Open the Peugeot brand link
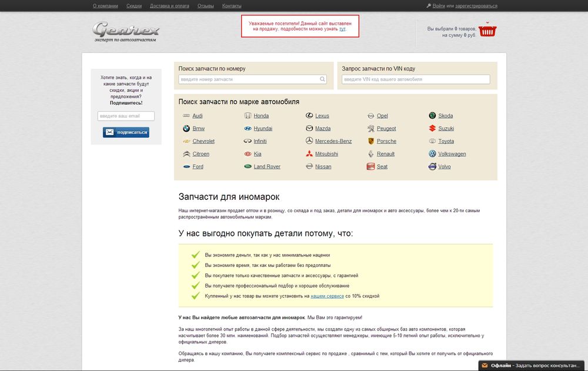 pyautogui.click(x=386, y=129)
